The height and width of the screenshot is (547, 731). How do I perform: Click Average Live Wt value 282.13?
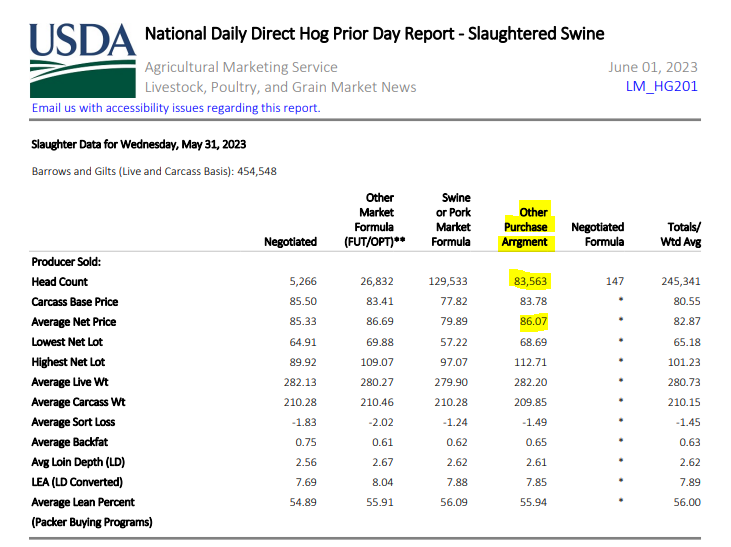click(300, 382)
